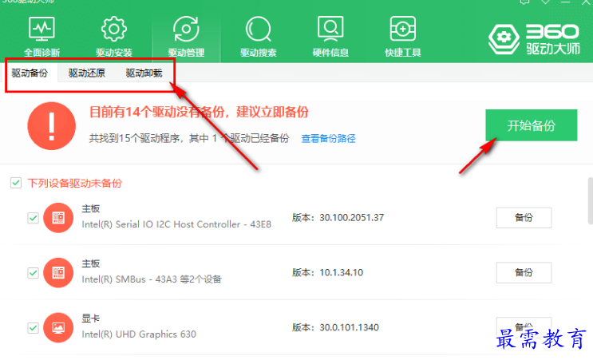Click the 360驱动大师 logo

tap(534, 39)
